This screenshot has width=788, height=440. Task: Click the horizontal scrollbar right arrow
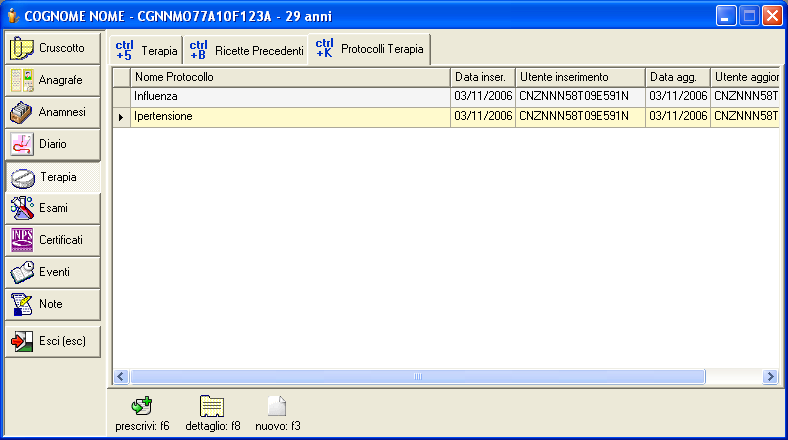(770, 376)
